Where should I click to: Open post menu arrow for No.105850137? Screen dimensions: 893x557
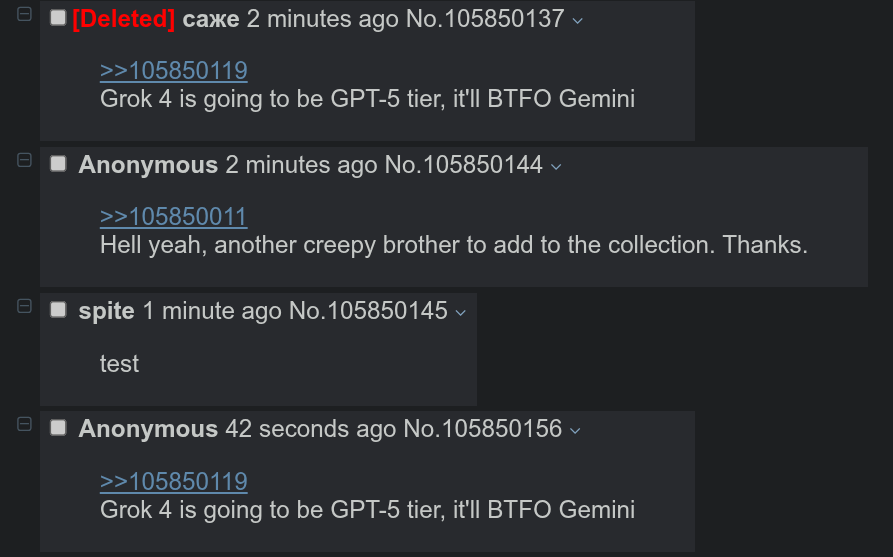coord(578,20)
